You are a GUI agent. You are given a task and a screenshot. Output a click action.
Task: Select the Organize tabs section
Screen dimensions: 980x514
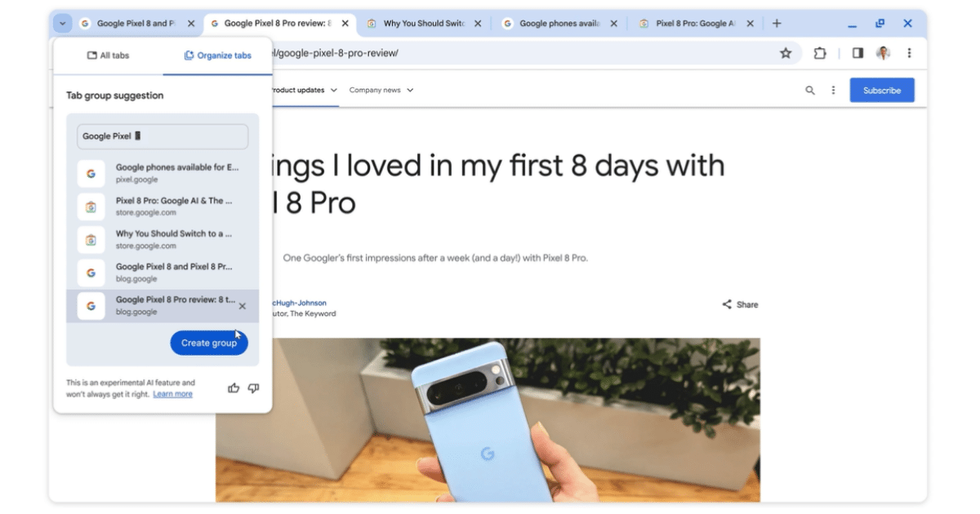click(217, 55)
